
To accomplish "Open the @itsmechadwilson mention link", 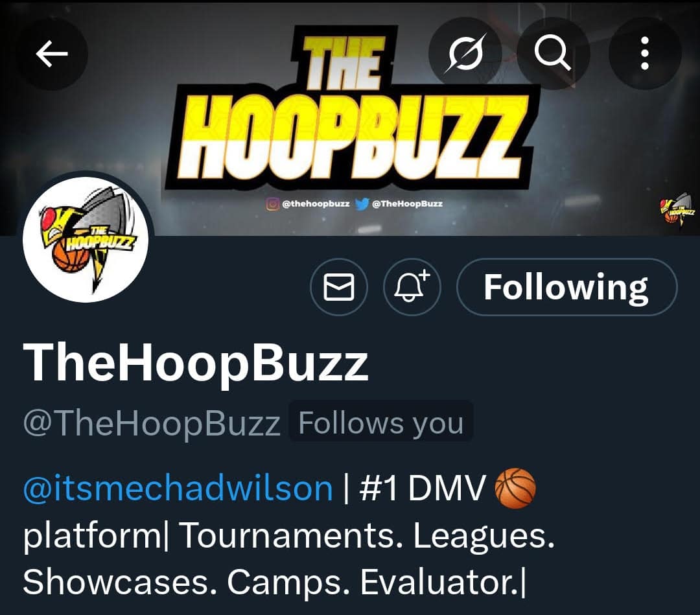I will pos(178,488).
